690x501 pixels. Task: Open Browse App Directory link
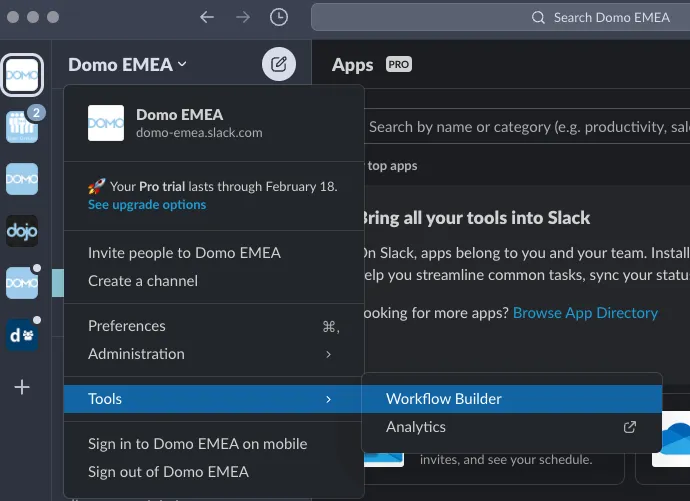pos(585,313)
